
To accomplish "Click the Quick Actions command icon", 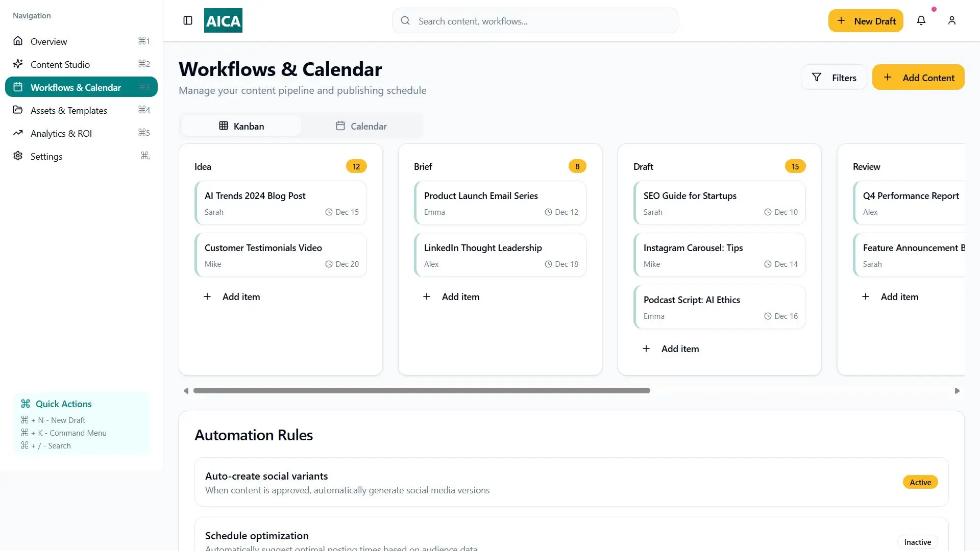I will click(x=26, y=404).
